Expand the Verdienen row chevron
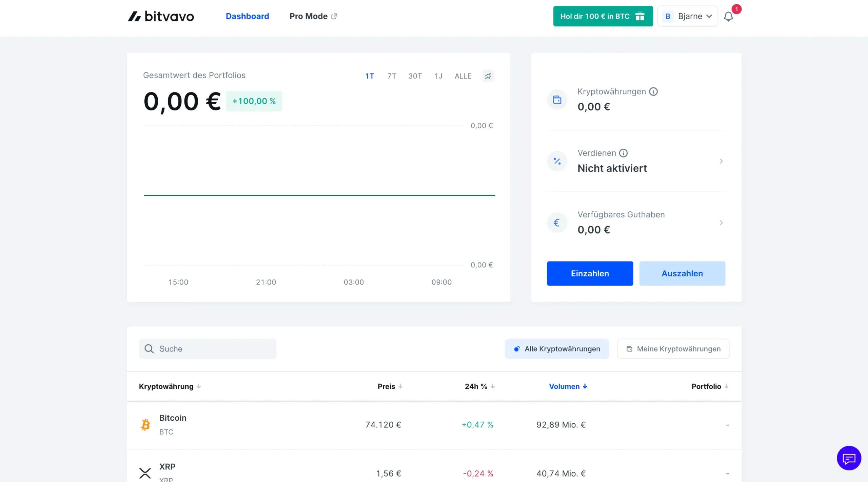Viewport: 868px width, 482px height. pyautogui.click(x=721, y=161)
